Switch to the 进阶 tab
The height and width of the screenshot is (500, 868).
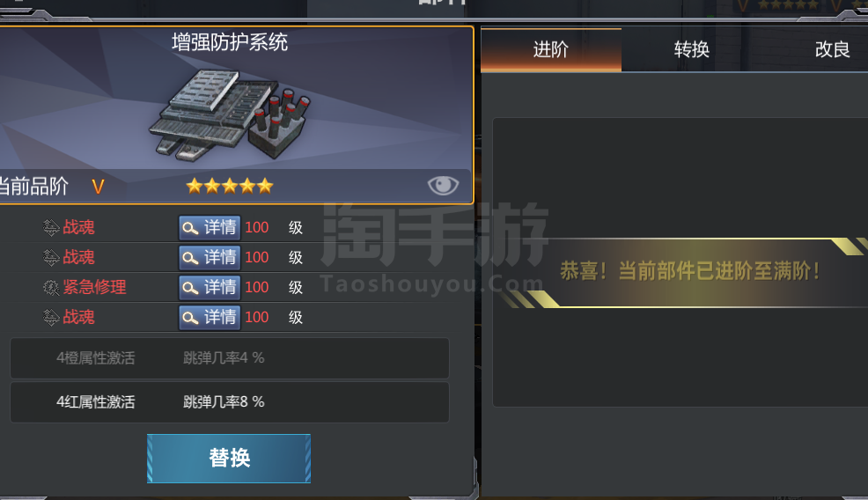(551, 50)
